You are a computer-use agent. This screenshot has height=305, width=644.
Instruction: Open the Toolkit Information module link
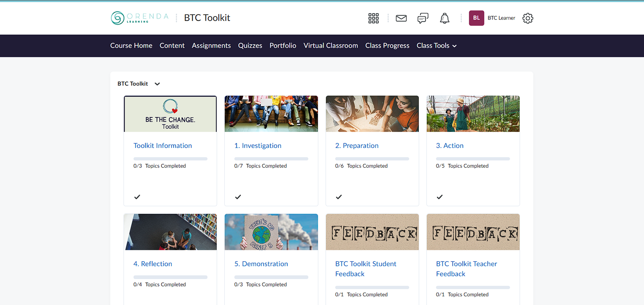(163, 145)
